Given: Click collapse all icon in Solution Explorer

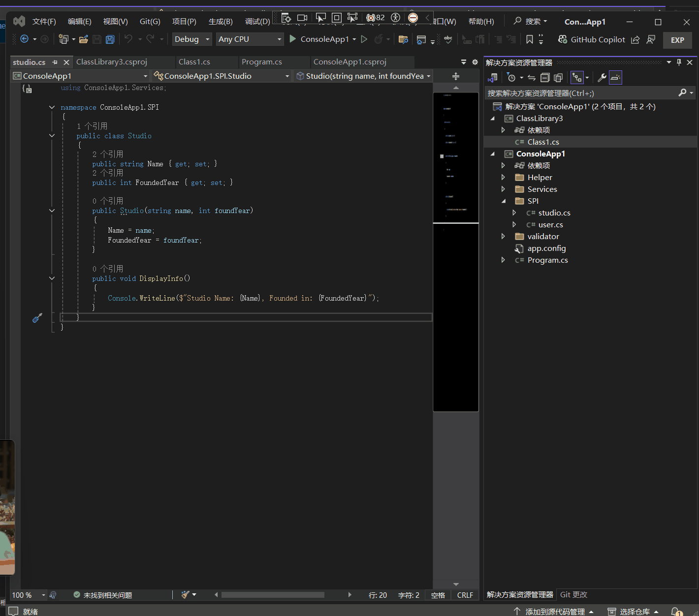Looking at the screenshot, I should [x=545, y=77].
